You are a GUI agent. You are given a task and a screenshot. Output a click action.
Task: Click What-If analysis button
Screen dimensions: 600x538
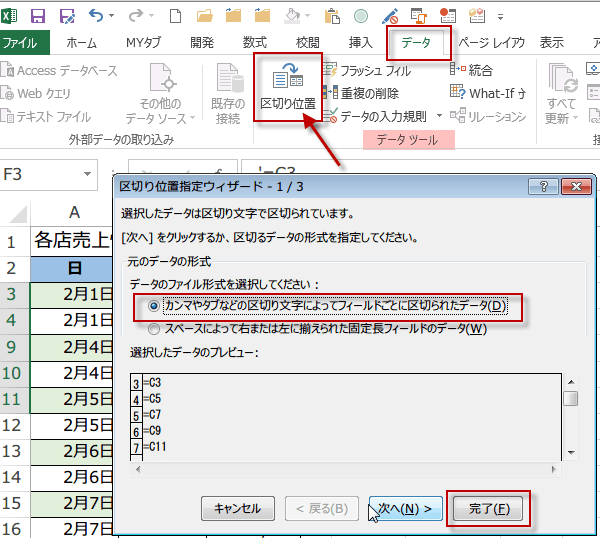(488, 93)
